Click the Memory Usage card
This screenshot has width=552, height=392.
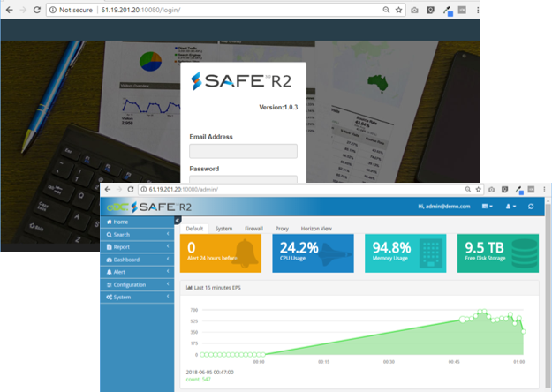coord(405,253)
